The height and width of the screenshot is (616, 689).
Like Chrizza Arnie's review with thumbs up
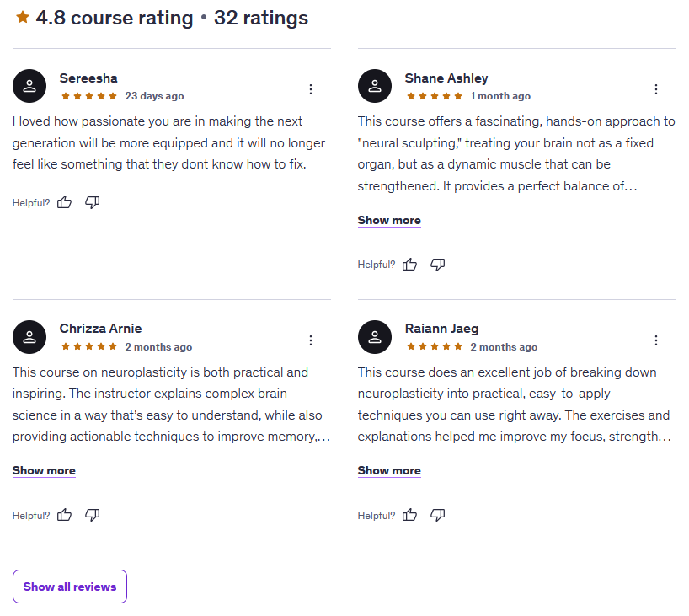(65, 515)
